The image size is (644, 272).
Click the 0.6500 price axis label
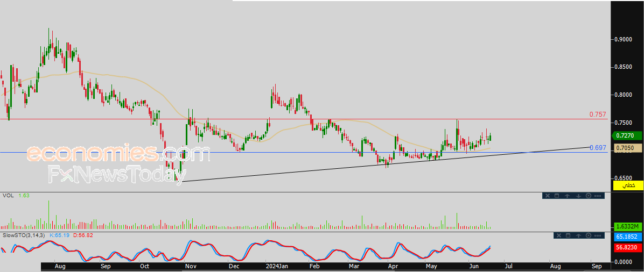coord(623,178)
